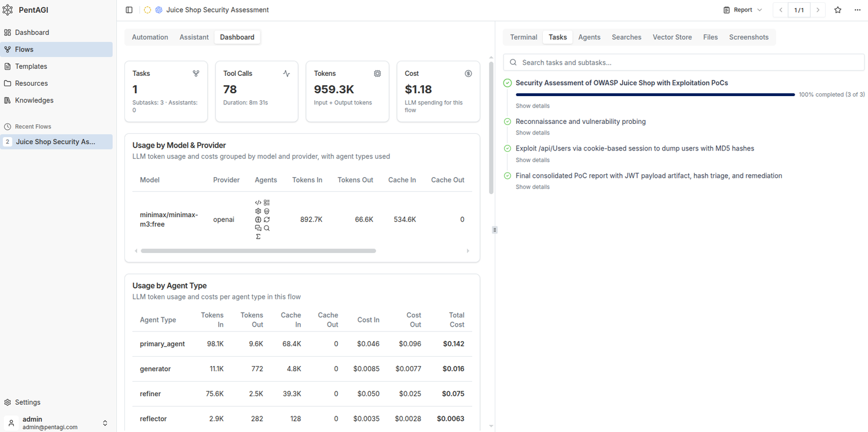Open the Agents tab
The height and width of the screenshot is (432, 868).
point(589,37)
